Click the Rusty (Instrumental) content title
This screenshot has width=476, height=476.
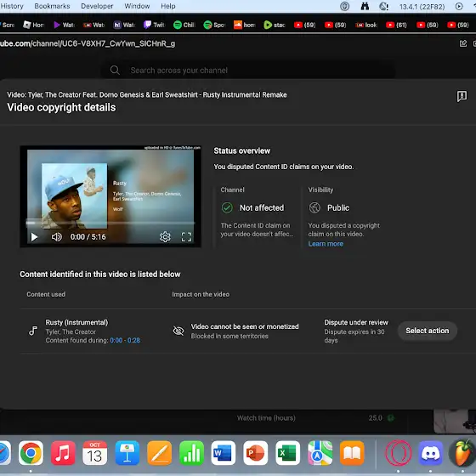pos(76,322)
